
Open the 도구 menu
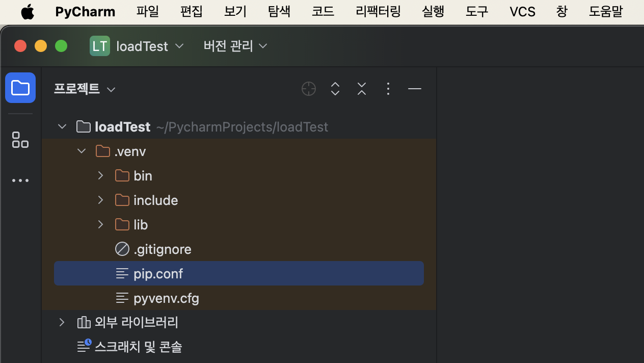coord(477,11)
